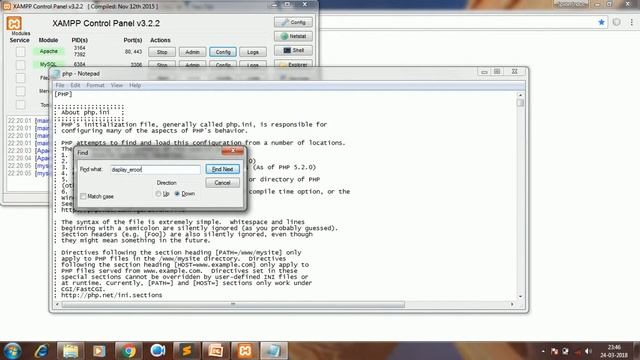The width and height of the screenshot is (640, 360).
Task: Click Notepad horizontal scrollbar thumb
Action: [233, 304]
